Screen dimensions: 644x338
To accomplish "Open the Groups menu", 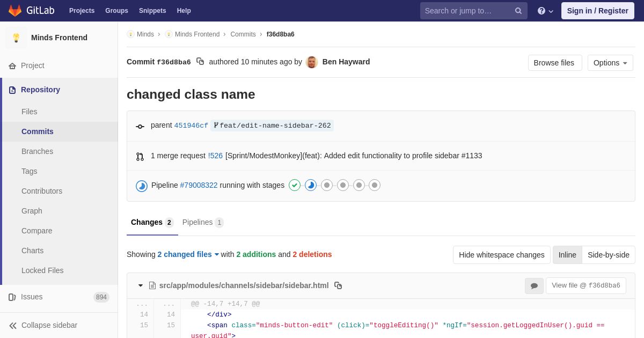I will [116, 11].
